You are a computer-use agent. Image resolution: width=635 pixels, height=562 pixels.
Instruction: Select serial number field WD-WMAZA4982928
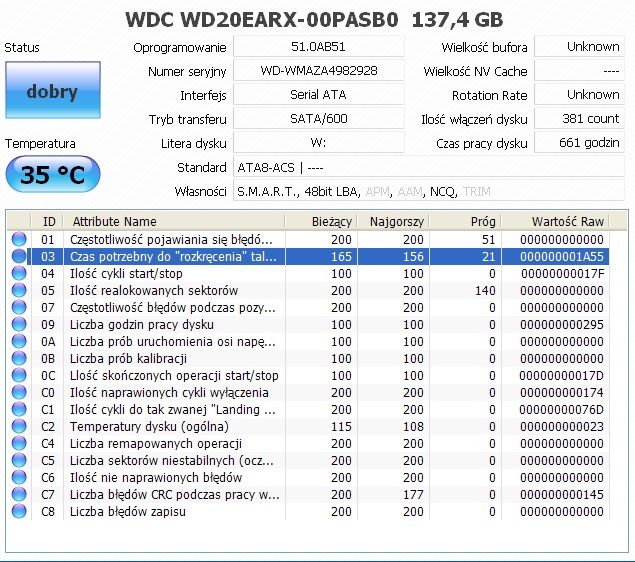pos(319,70)
